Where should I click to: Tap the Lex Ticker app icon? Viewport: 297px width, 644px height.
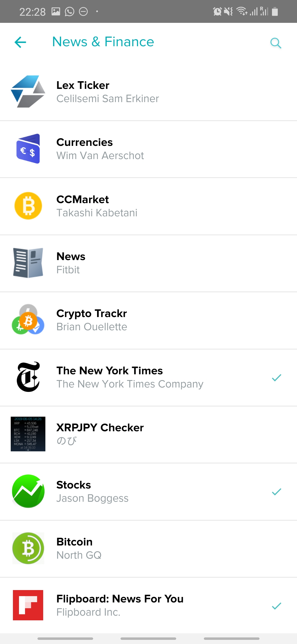tap(28, 92)
